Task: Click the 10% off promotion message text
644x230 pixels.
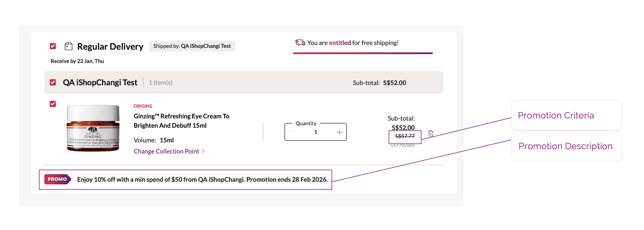Action: coord(202,180)
